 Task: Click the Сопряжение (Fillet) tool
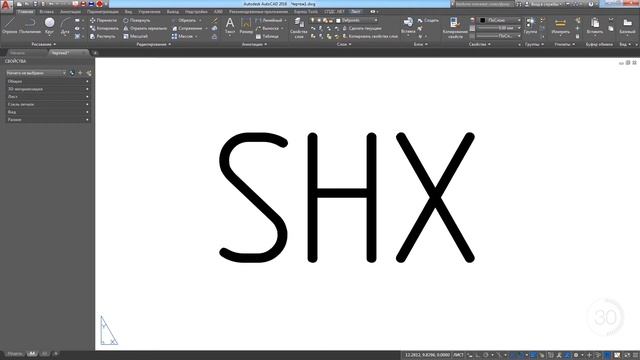(187, 28)
